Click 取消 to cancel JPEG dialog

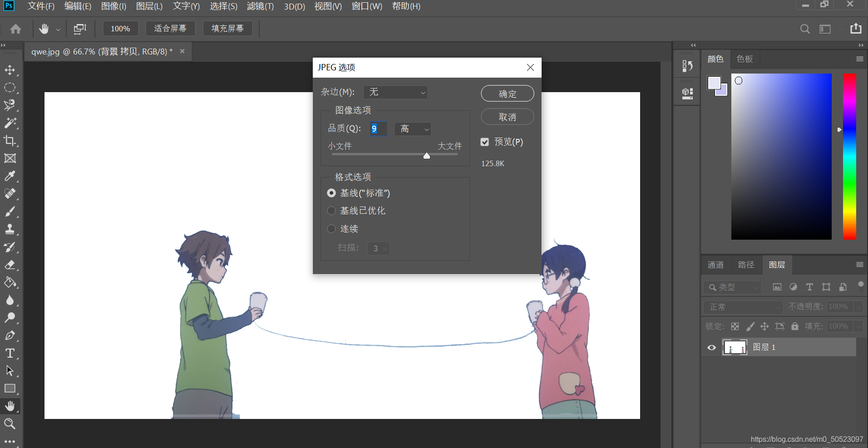pyautogui.click(x=508, y=117)
